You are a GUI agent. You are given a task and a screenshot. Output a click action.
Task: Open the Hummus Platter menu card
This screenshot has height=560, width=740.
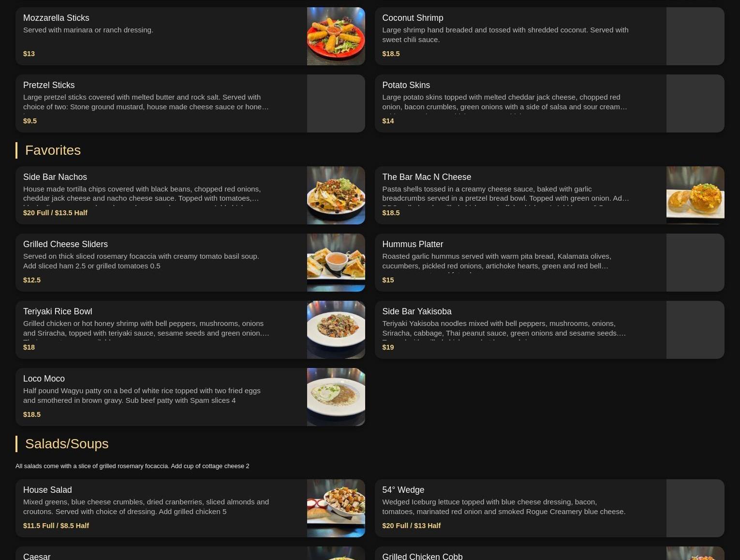point(549,263)
